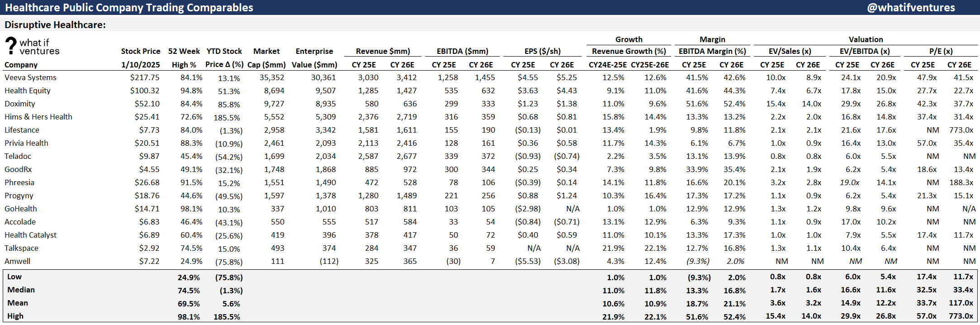Select the Revenue $mm) column header
This screenshot has height=325, width=980.
pyautogui.click(x=383, y=51)
